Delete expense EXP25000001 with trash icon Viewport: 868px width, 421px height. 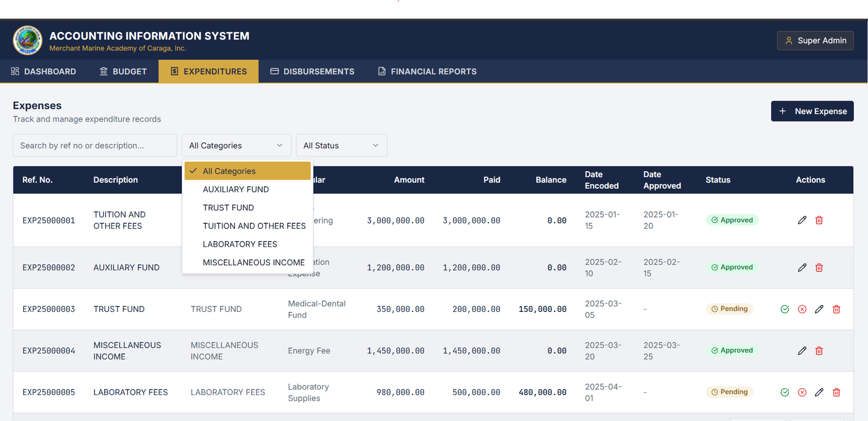click(x=819, y=220)
